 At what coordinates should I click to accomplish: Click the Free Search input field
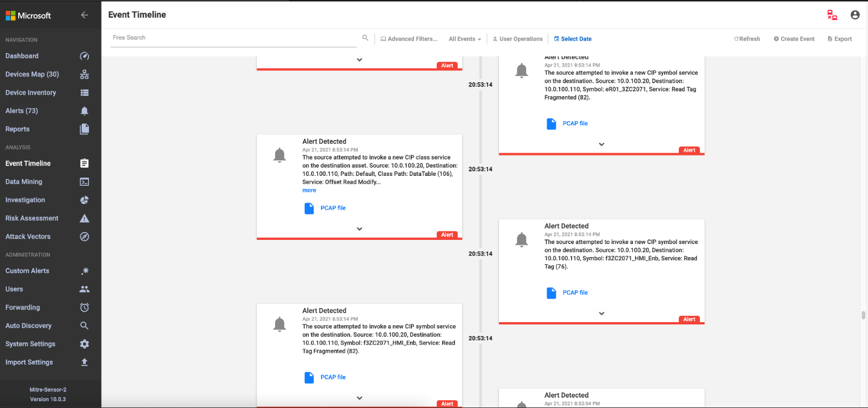click(234, 38)
